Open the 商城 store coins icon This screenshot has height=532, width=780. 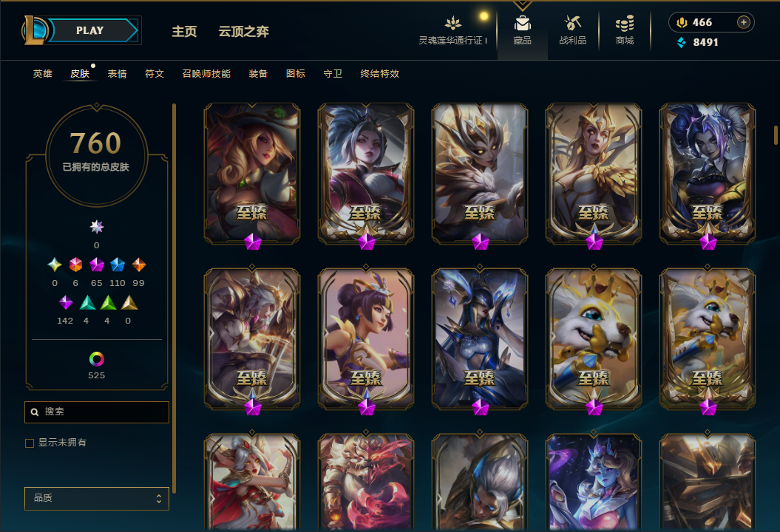[x=624, y=24]
